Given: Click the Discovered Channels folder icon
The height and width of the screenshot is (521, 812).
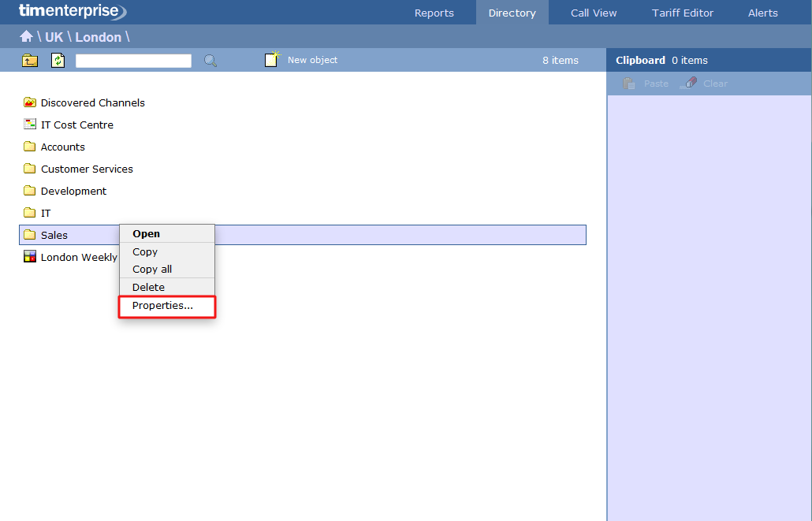Looking at the screenshot, I should [30, 102].
